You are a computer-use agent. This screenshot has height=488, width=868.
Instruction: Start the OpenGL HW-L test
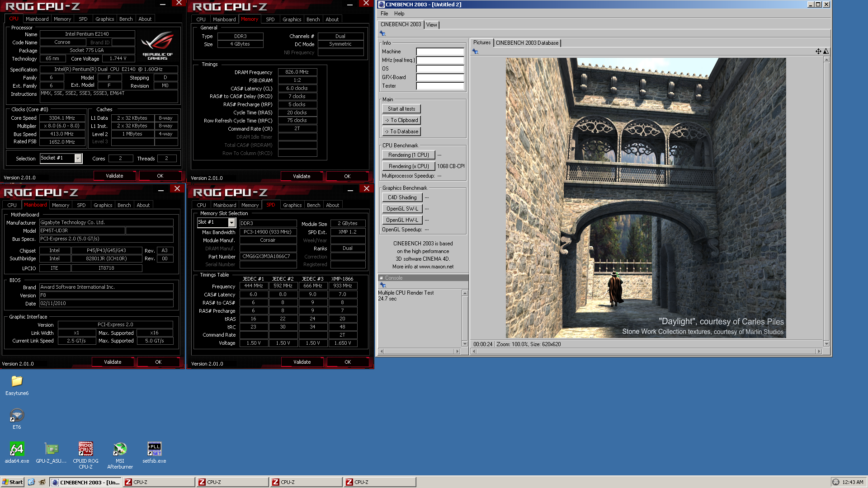click(402, 220)
